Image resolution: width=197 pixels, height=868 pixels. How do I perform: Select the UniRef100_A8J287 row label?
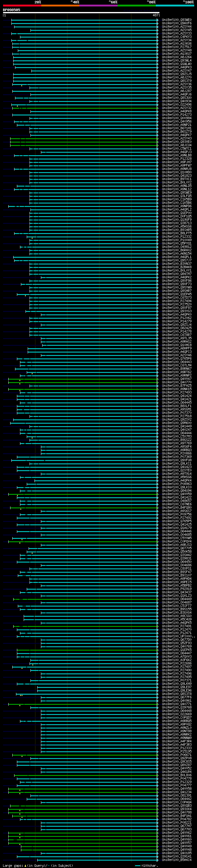[177, 91]
